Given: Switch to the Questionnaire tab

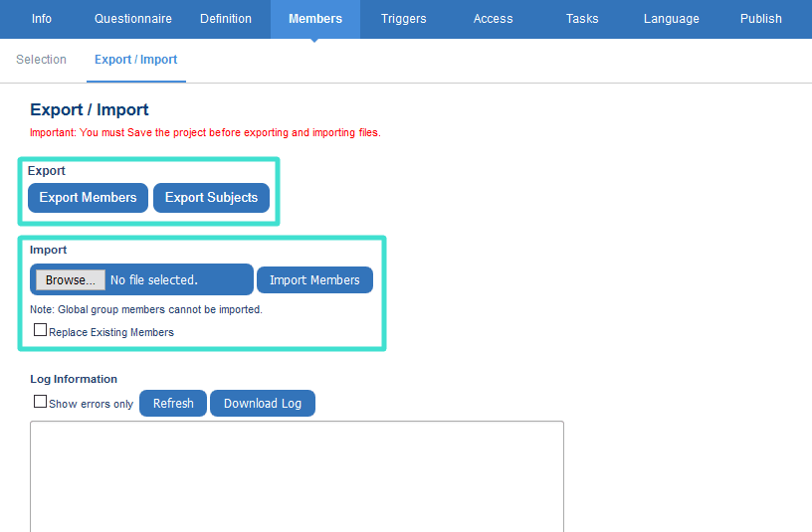Looking at the screenshot, I should pyautogui.click(x=133, y=19).
